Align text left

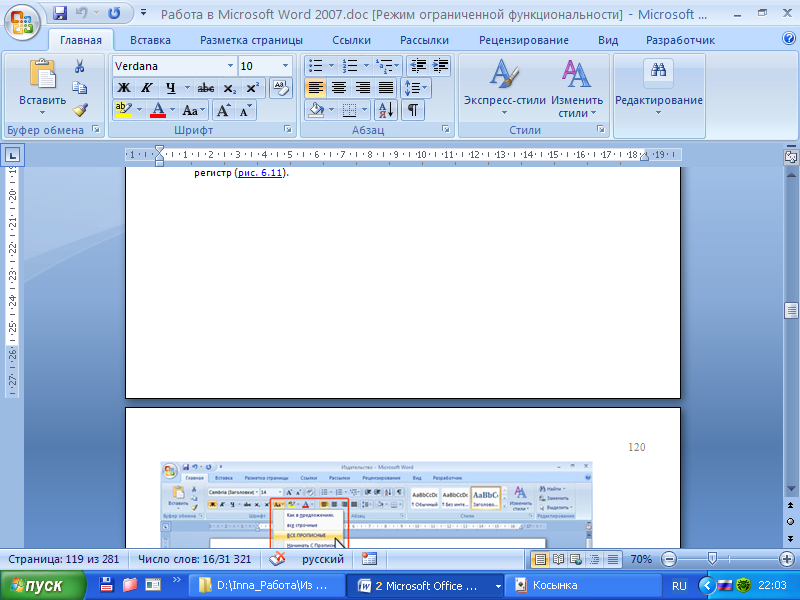315,88
